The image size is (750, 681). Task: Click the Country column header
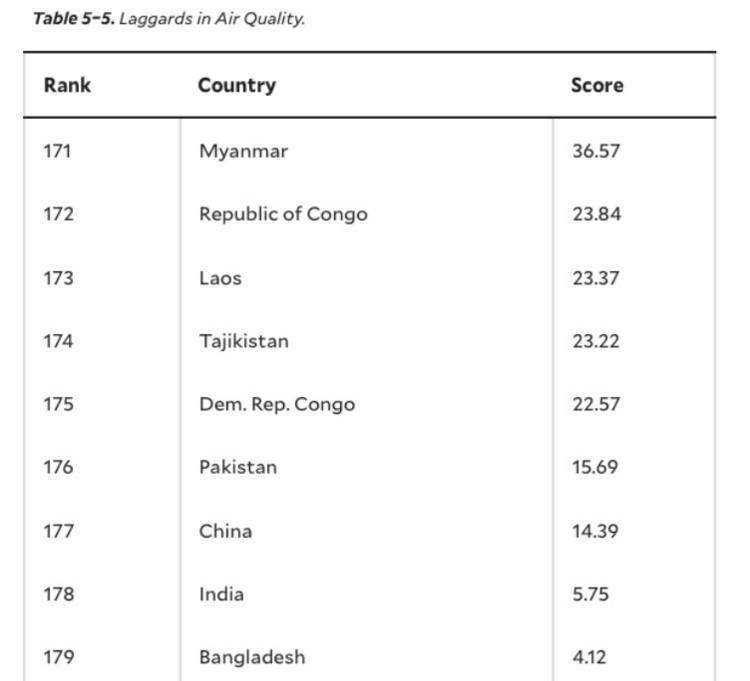pyautogui.click(x=237, y=85)
